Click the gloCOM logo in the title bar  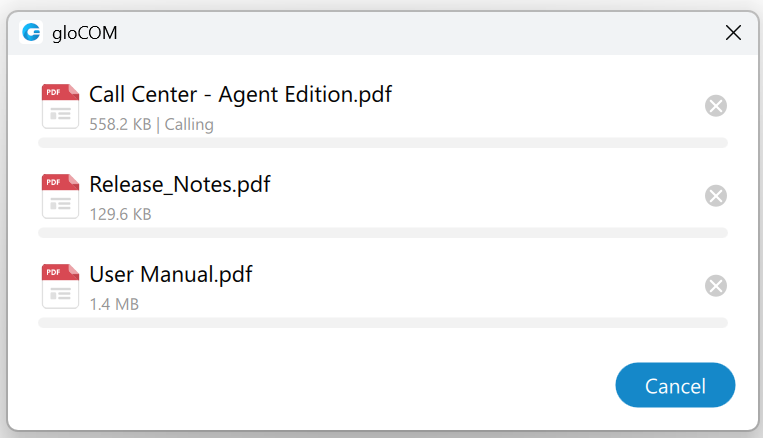[x=31, y=33]
